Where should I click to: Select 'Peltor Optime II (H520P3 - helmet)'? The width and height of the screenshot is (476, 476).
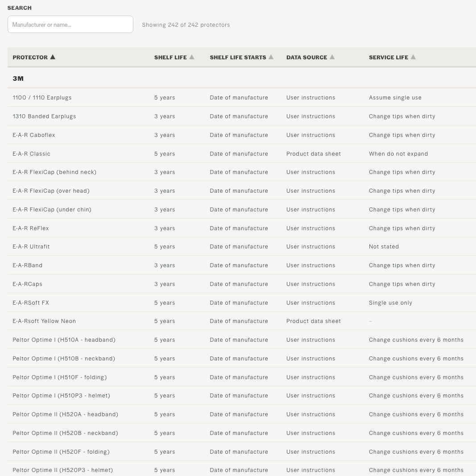tap(62, 470)
